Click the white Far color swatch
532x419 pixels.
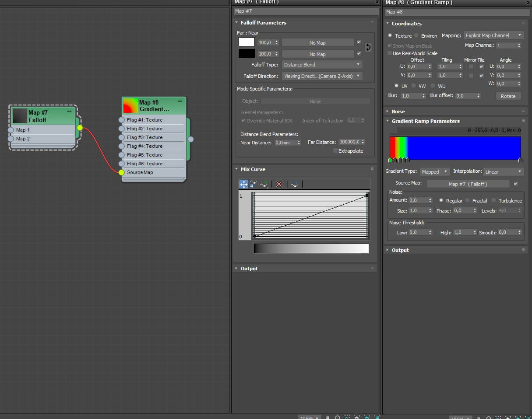tap(246, 42)
